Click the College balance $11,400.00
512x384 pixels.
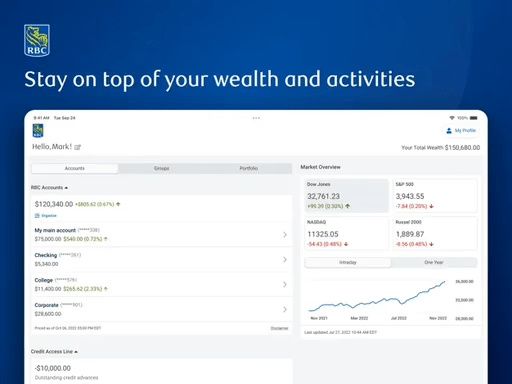pos(48,289)
